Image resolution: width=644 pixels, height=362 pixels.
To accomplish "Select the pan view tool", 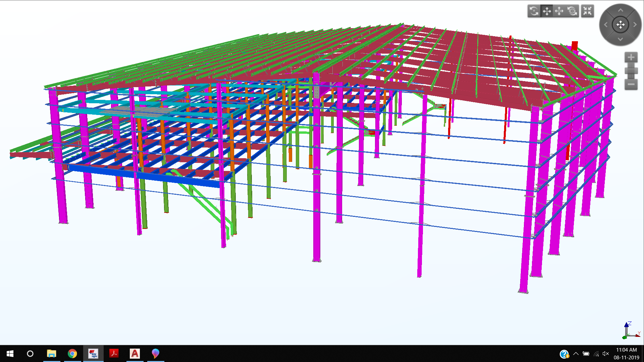I will (x=547, y=11).
